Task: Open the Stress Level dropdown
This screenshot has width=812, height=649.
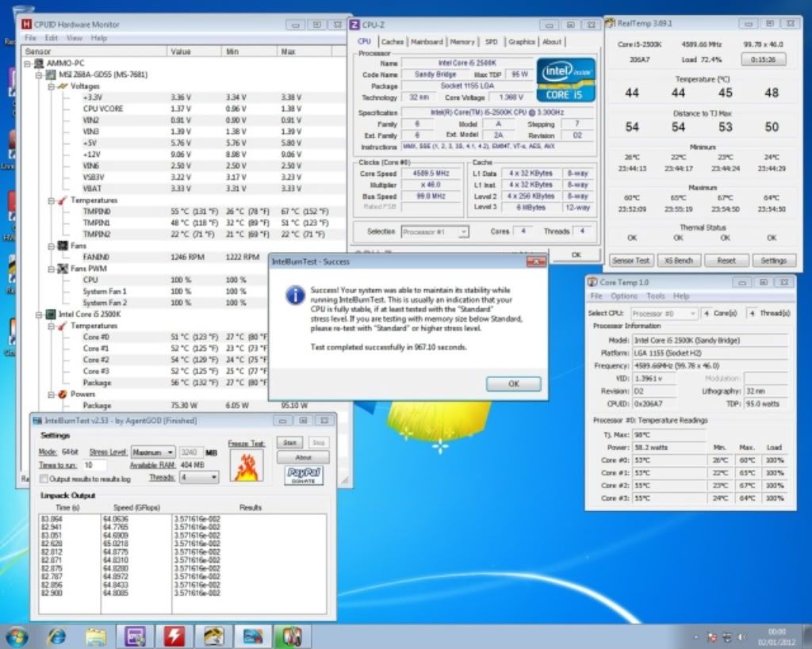Action: click(x=153, y=452)
